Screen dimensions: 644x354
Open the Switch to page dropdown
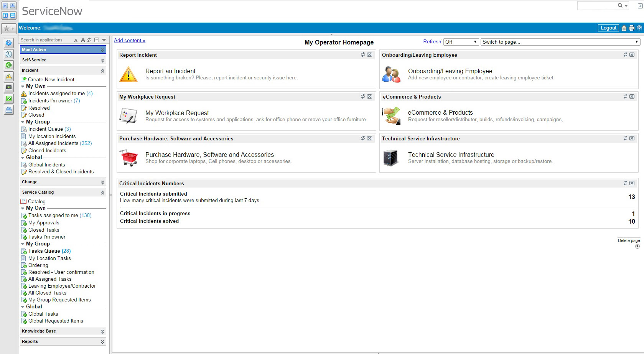click(x=560, y=42)
